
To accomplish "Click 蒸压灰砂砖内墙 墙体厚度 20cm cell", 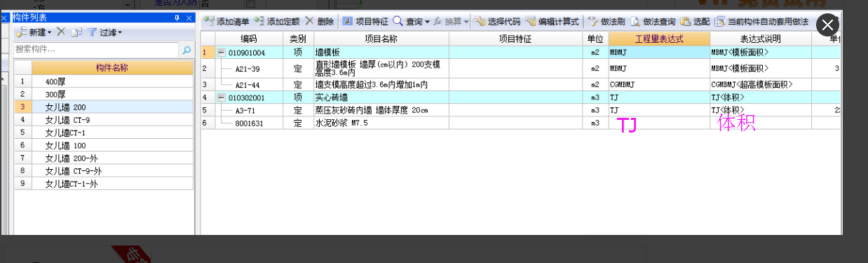I will [381, 110].
